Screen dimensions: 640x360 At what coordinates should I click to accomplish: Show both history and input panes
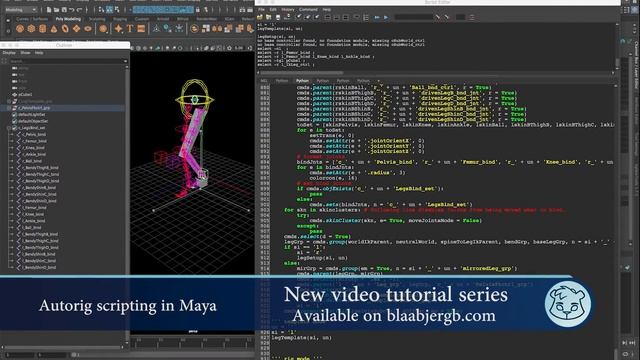click(x=345, y=17)
